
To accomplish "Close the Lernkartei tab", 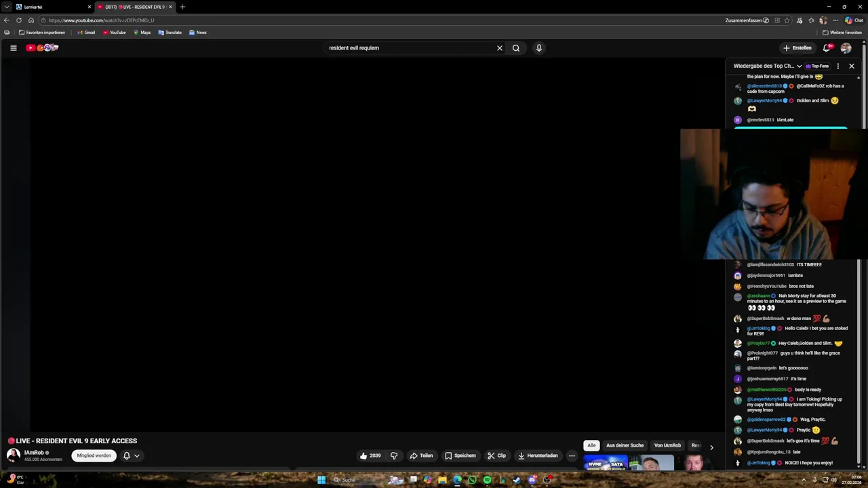I will pos(89,7).
